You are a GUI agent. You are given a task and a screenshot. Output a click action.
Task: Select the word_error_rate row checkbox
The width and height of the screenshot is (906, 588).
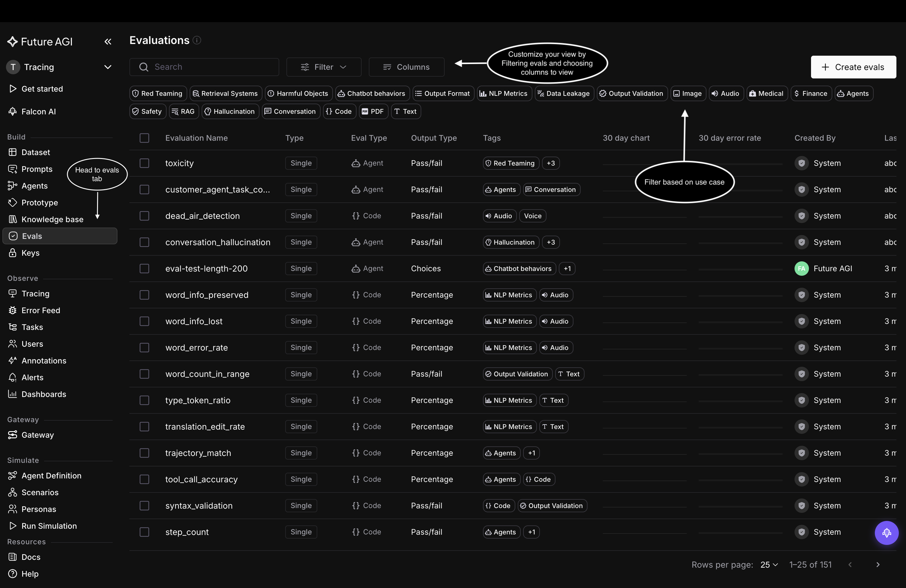(144, 348)
